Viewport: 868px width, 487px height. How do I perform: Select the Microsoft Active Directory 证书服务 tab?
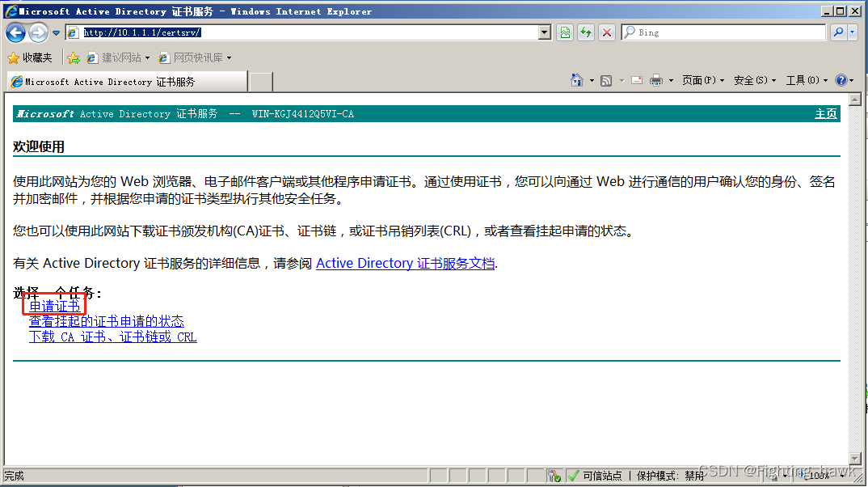pos(128,82)
